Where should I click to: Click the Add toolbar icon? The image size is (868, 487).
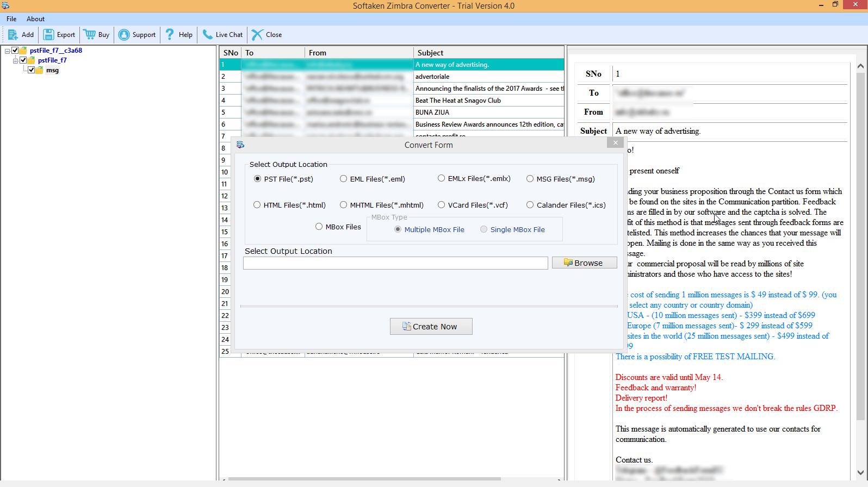pos(13,35)
